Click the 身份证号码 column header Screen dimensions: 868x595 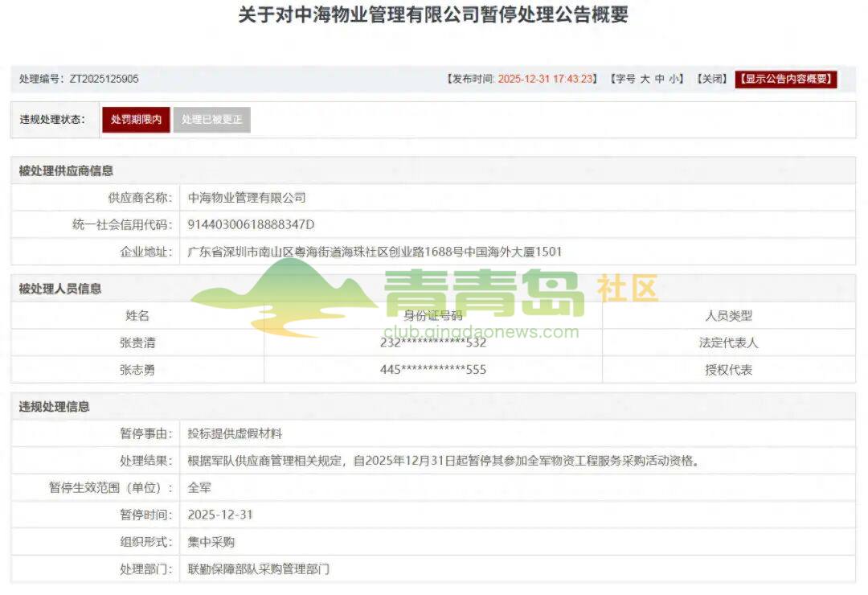(x=433, y=316)
